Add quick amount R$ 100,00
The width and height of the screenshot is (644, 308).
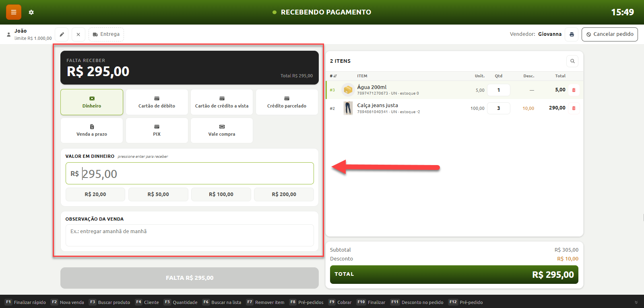[221, 194]
